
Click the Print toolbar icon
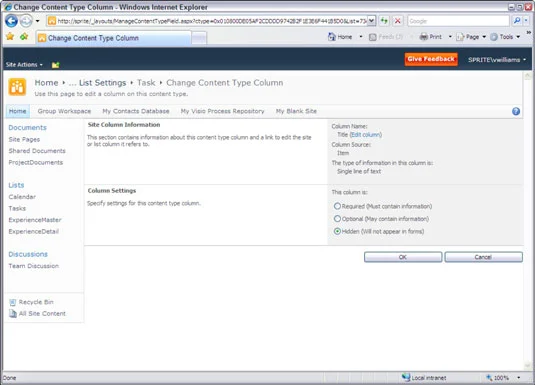423,37
